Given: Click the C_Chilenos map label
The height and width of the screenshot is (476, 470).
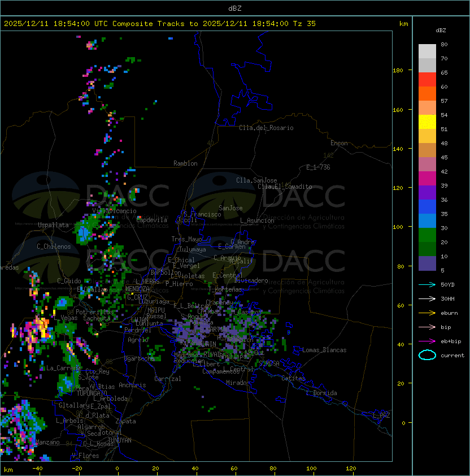Looking at the screenshot, I should (x=54, y=246).
